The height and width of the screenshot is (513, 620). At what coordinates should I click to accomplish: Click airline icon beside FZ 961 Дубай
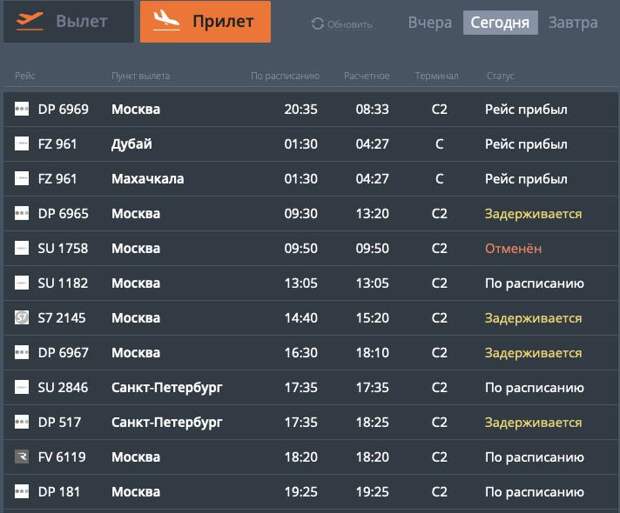pyautogui.click(x=22, y=144)
